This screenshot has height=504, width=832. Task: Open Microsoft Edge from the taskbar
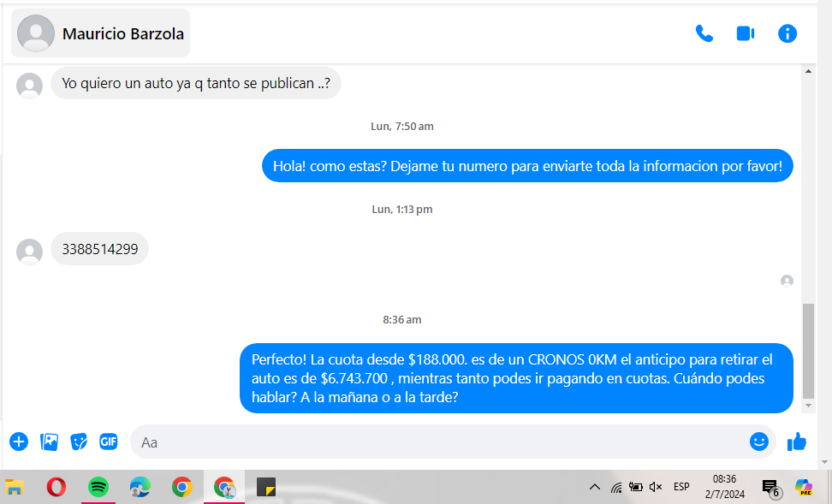coord(140,487)
